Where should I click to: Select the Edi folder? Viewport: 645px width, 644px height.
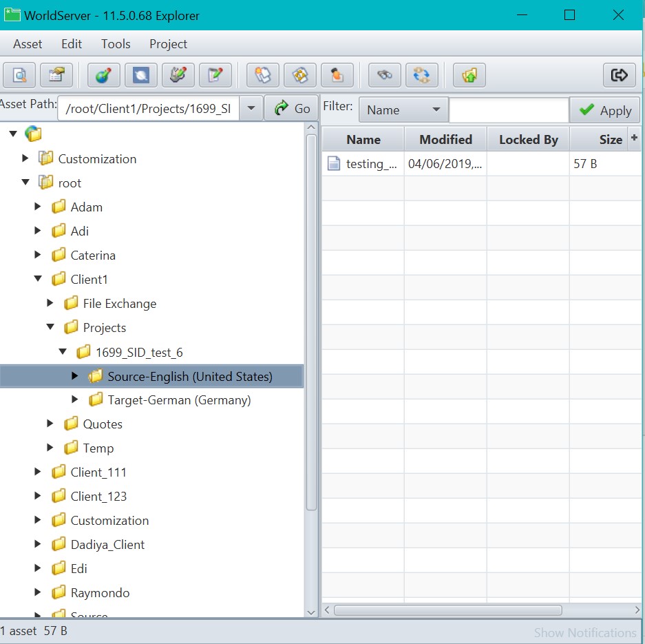tap(78, 569)
